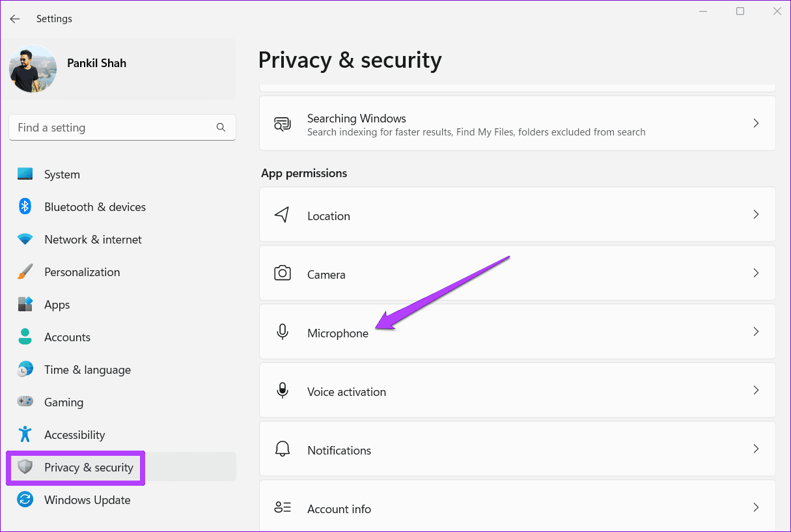Viewport: 791px width, 532px height.
Task: Click the Bluetooth & devices icon
Action: coord(25,206)
